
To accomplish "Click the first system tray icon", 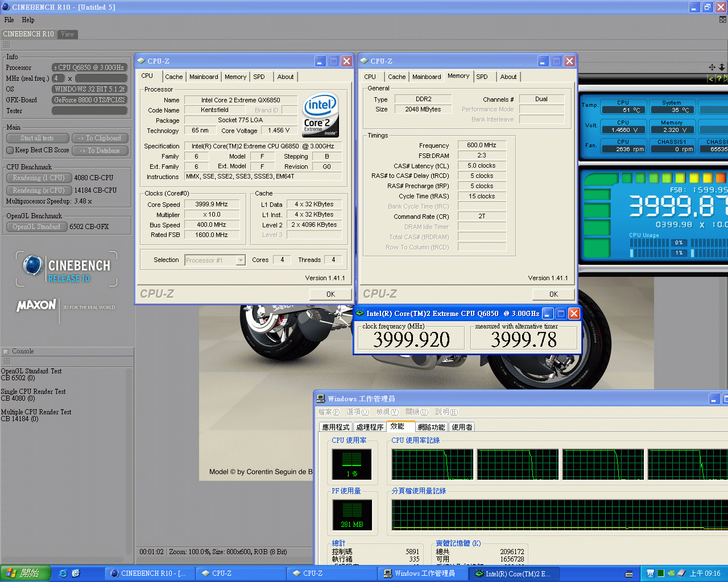I will (651, 573).
